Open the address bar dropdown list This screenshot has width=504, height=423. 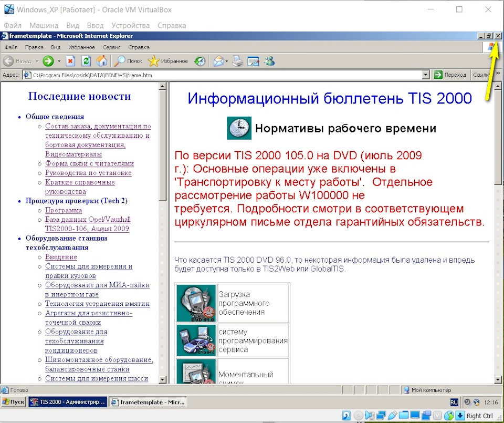(x=426, y=75)
